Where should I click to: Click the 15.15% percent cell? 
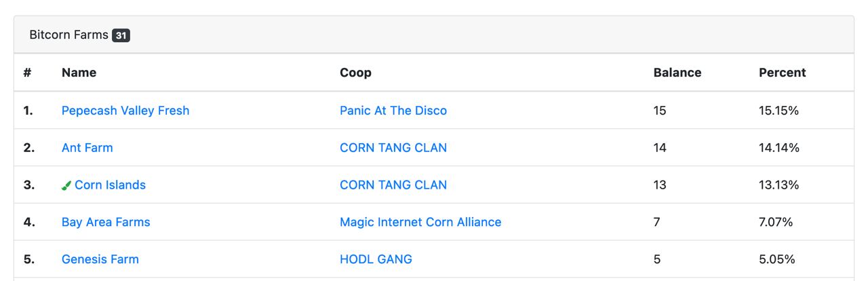coord(778,111)
